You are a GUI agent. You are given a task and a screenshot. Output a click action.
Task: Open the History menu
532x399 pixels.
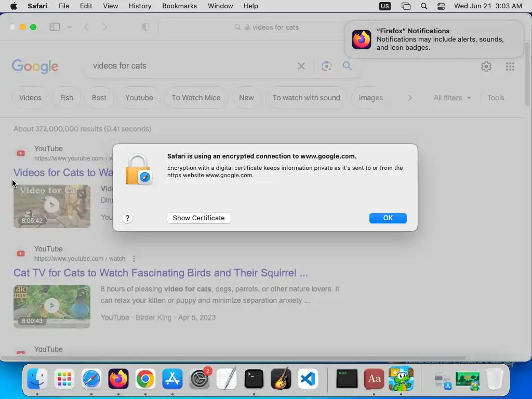(140, 6)
